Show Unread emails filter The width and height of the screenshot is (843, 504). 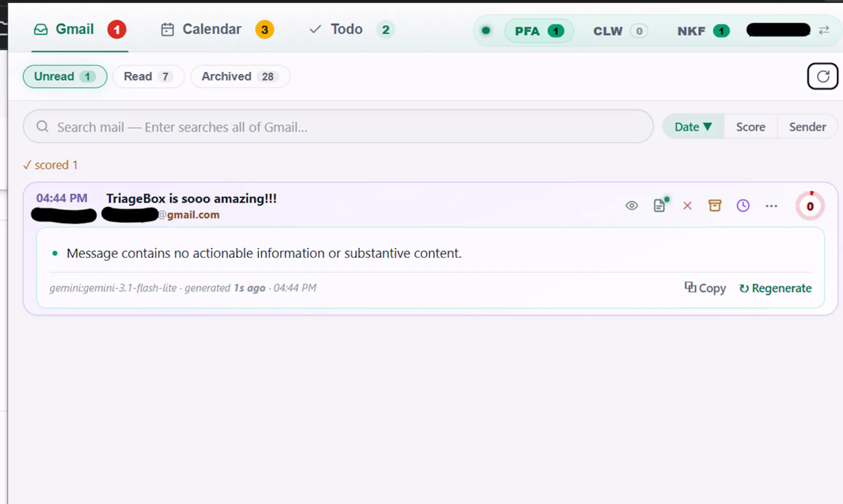pos(65,76)
